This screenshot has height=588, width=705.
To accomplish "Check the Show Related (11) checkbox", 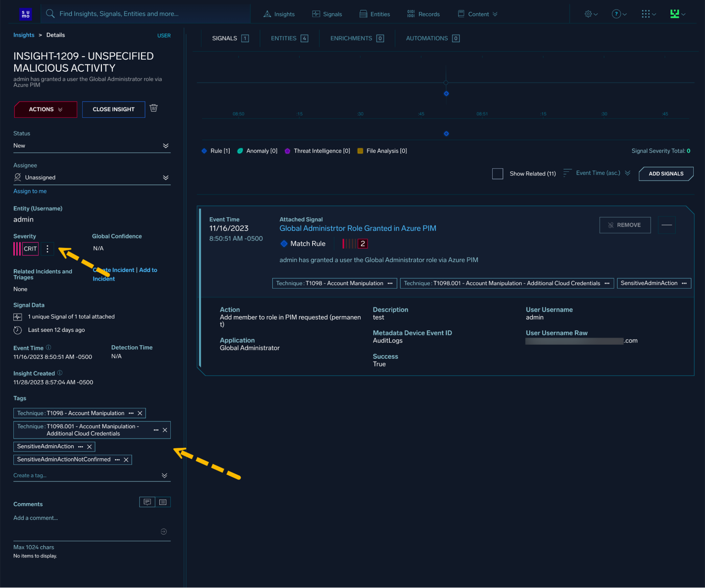I will 497,174.
